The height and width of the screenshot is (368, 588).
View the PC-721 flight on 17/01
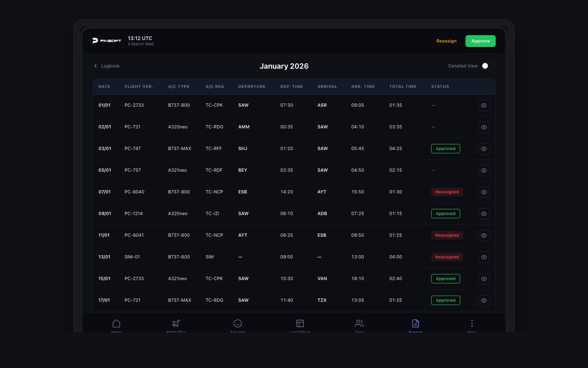click(x=483, y=300)
